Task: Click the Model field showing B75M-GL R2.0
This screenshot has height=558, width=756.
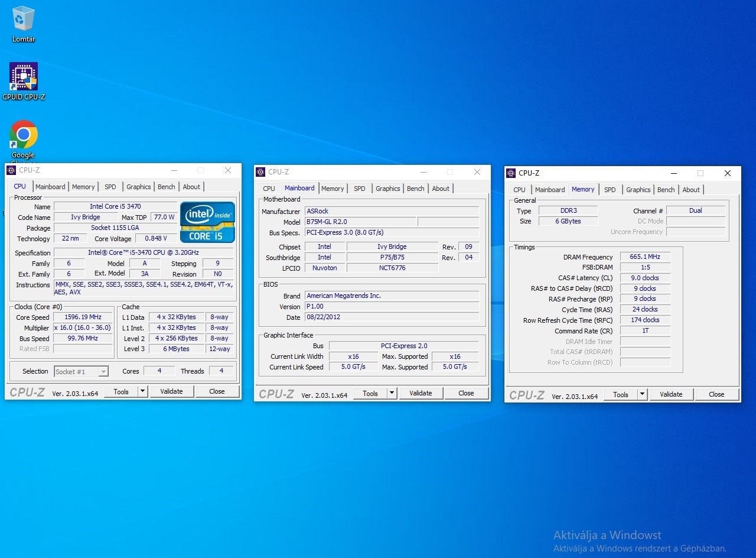Action: tap(360, 222)
